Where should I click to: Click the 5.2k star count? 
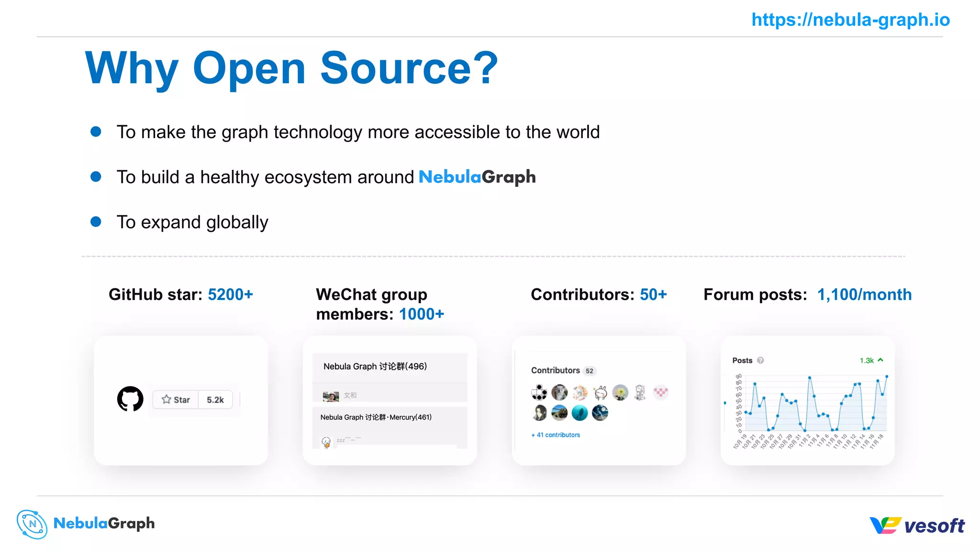[215, 399]
